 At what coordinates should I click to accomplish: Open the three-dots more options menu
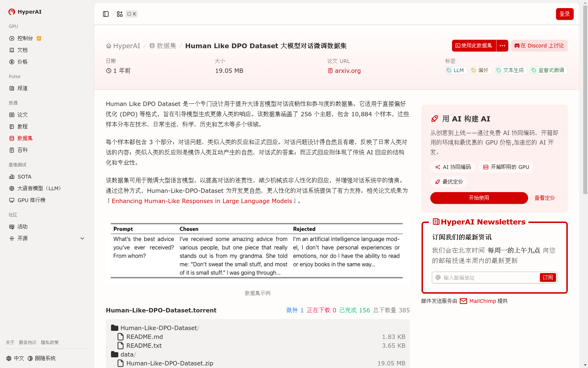coord(502,46)
